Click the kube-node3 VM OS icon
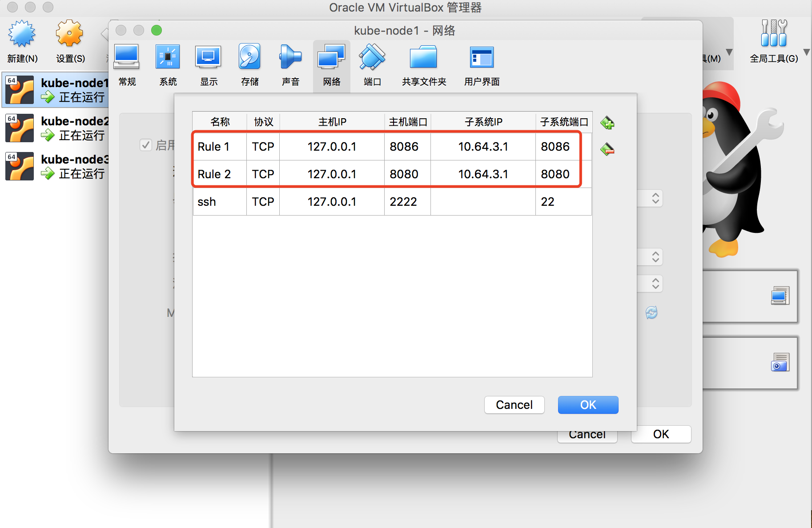Viewport: 812px width, 528px height. [20, 166]
